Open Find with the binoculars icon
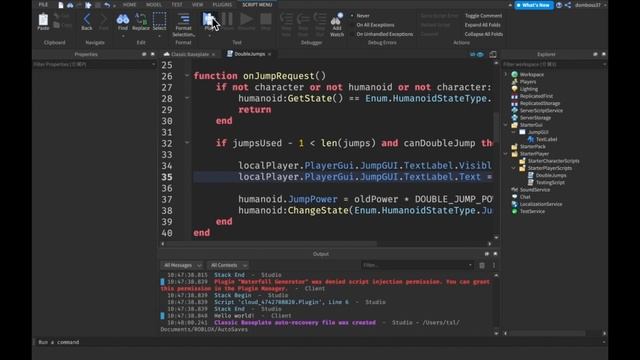 (x=122, y=19)
